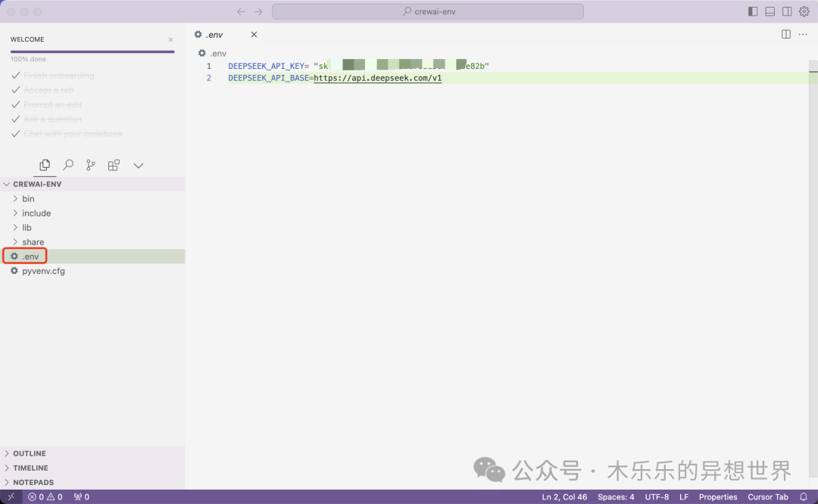
Task: Close the Welcome onboarding panel
Action: (170, 39)
